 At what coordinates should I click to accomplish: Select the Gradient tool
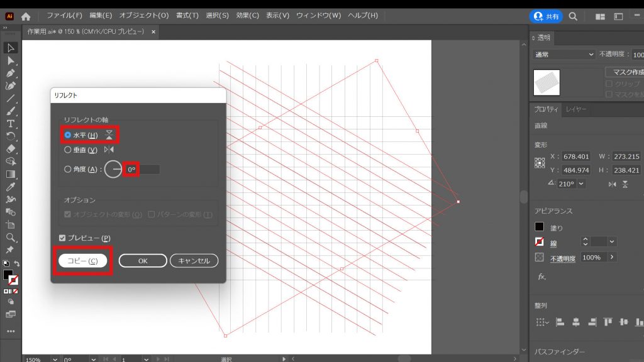point(11,174)
